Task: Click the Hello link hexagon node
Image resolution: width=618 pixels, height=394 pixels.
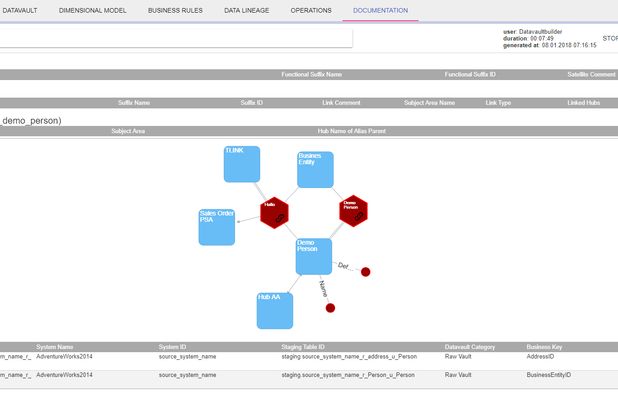Action: point(274,212)
